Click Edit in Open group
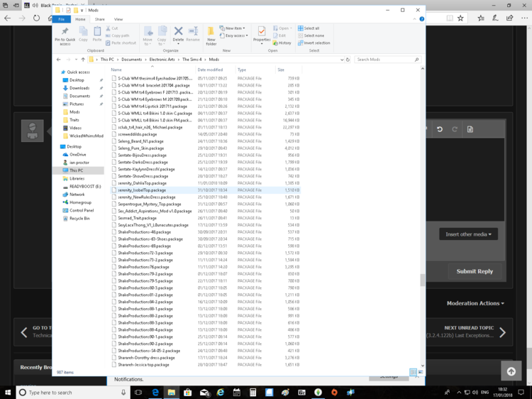 tap(279, 35)
